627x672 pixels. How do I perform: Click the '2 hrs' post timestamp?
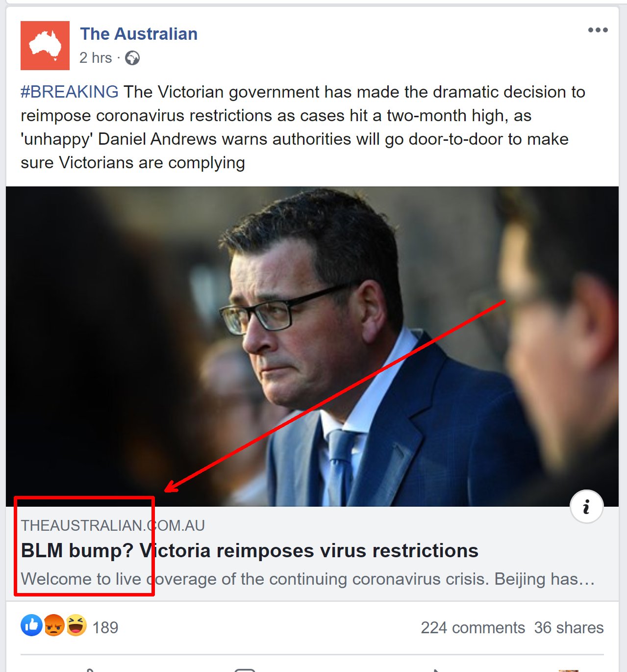click(96, 58)
